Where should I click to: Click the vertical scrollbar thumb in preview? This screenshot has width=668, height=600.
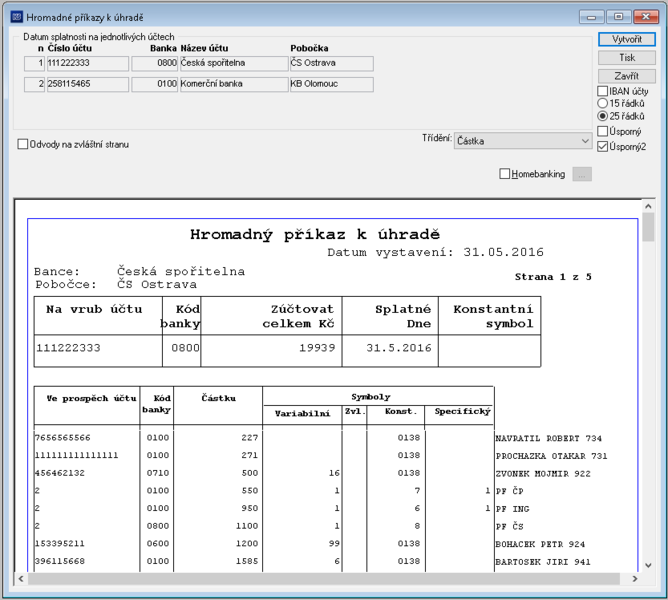tap(648, 227)
